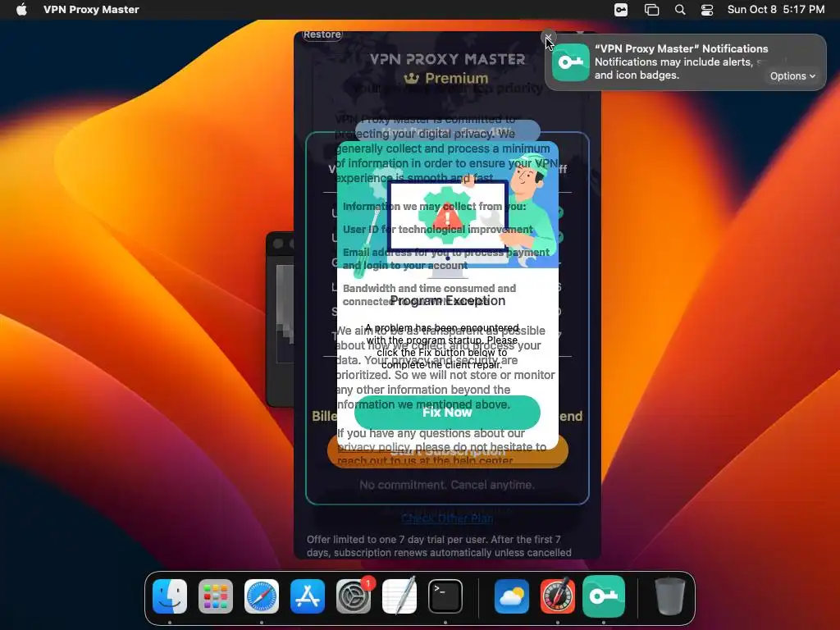840x630 pixels.
Task: Open the Trash in the dock
Action: 669,596
